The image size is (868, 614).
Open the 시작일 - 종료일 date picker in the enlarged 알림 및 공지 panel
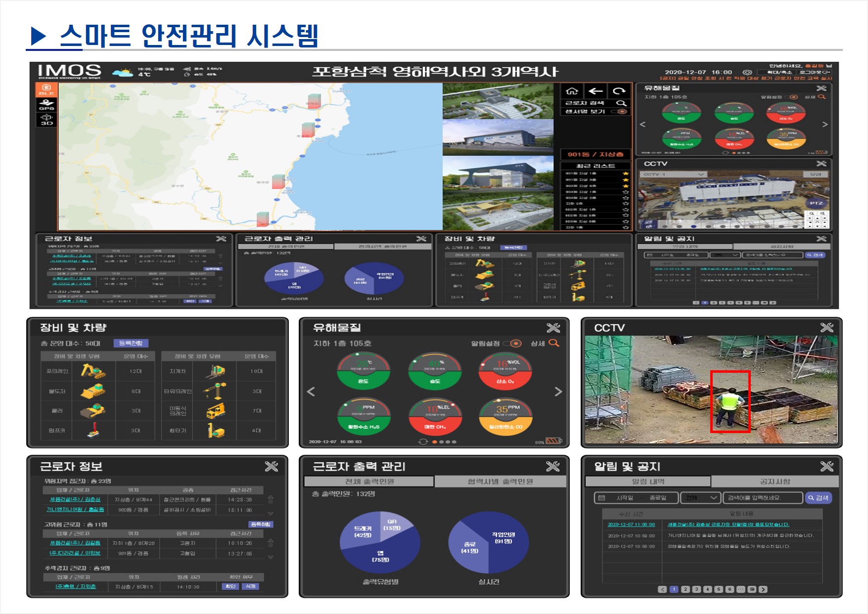637,498
